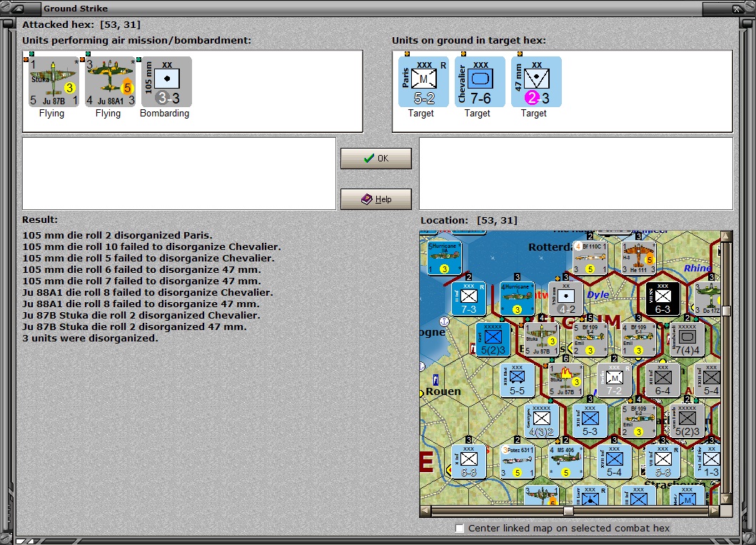Click the He 111 bomber counter
This screenshot has width=756, height=545.
[638, 258]
